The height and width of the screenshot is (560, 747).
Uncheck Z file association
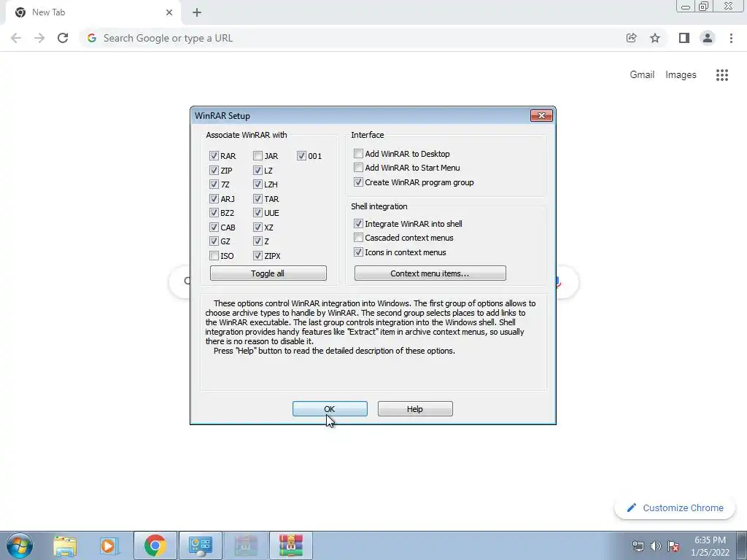258,241
